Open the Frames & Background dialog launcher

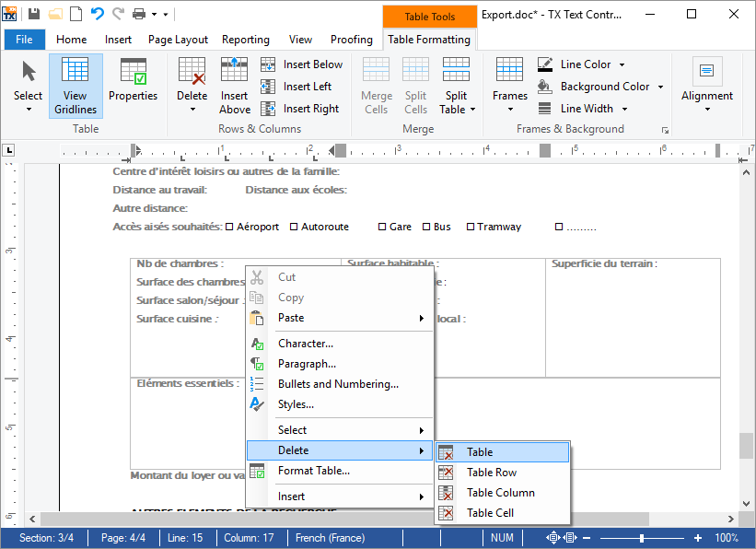[666, 130]
